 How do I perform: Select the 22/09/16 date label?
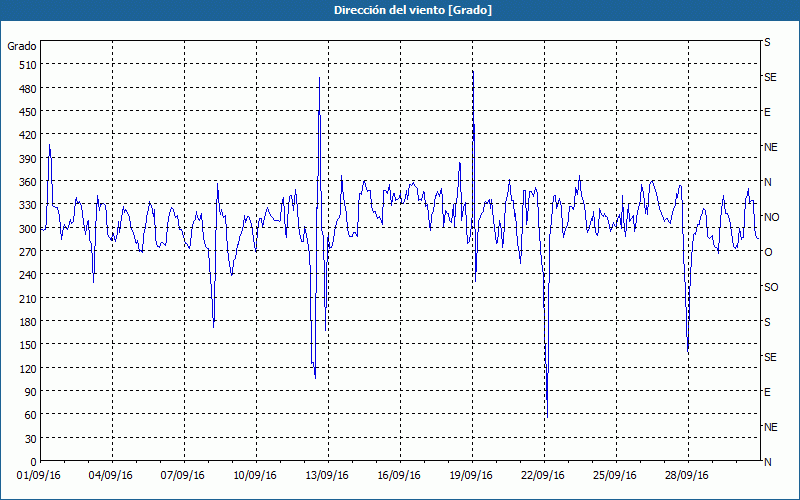(543, 476)
